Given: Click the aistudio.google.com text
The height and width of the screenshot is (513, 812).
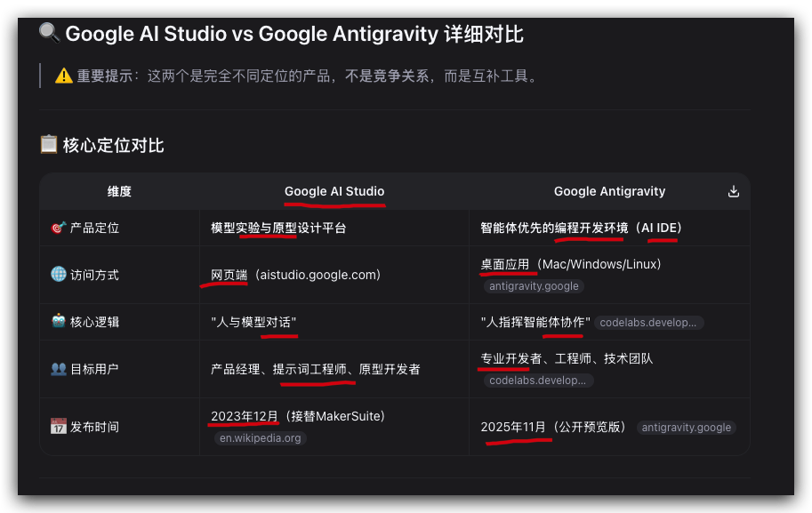Looking at the screenshot, I should 318,275.
